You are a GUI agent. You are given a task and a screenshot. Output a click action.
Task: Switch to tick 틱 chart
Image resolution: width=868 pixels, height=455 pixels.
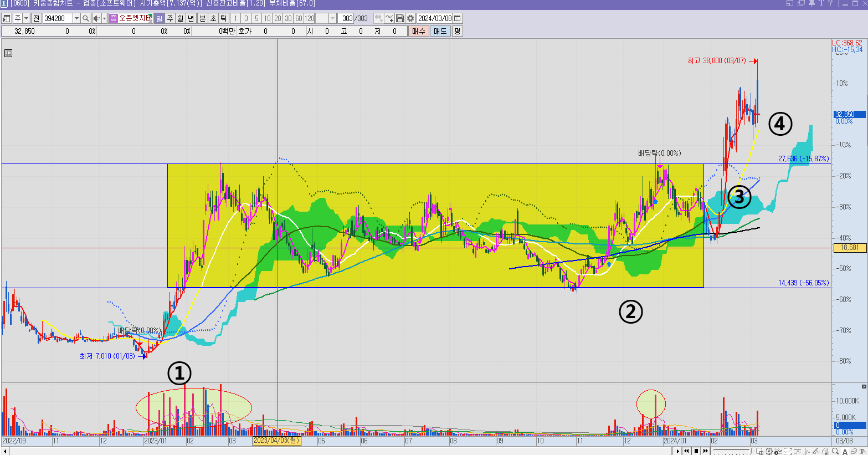click(223, 18)
